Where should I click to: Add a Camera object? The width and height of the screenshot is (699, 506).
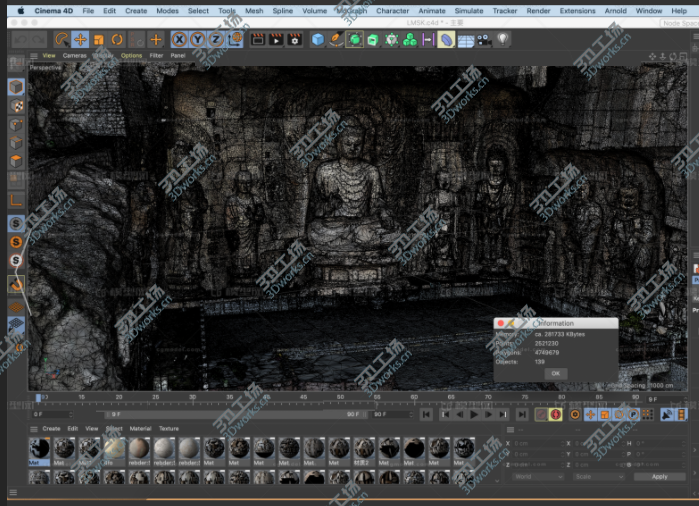pyautogui.click(x=484, y=40)
